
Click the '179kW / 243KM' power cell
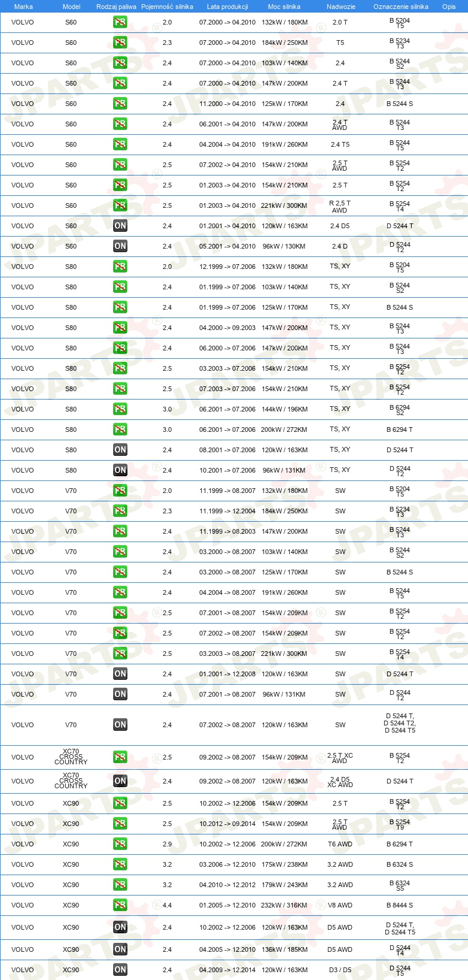[284, 885]
